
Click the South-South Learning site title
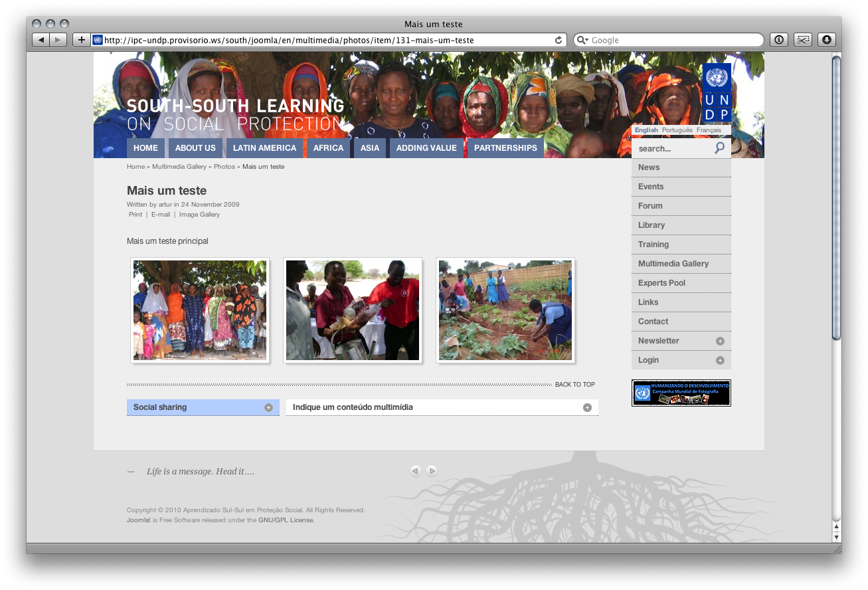235,115
